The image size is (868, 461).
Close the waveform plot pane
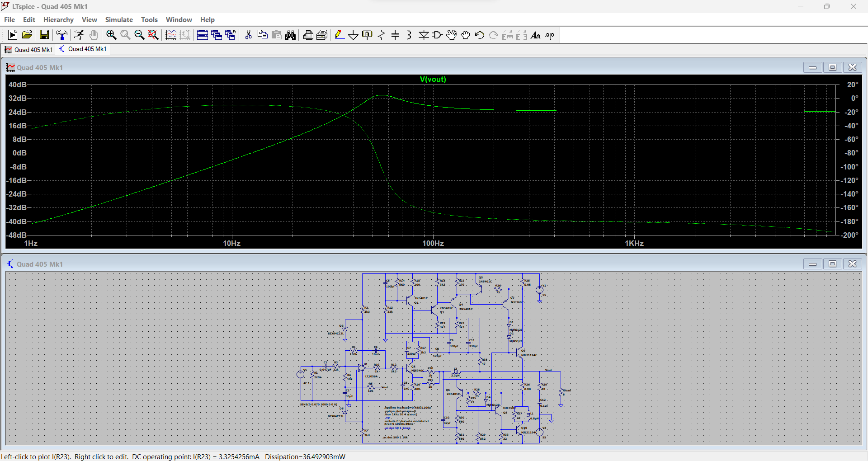(852, 67)
